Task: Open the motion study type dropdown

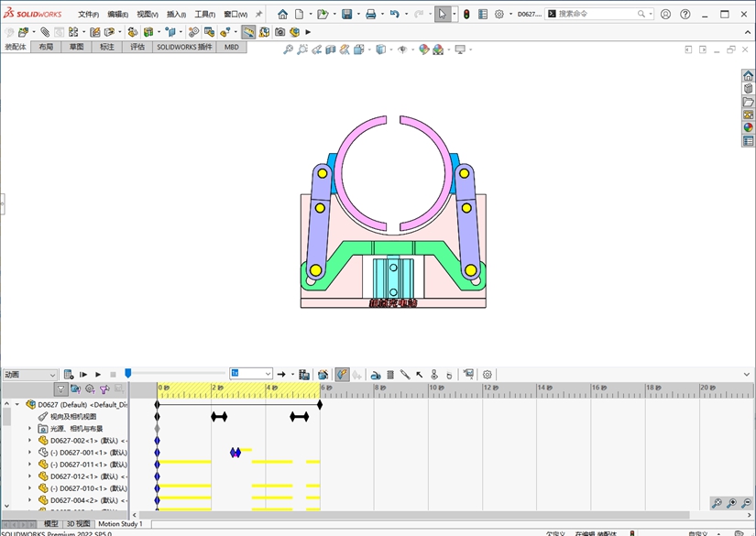Action: [x=29, y=375]
